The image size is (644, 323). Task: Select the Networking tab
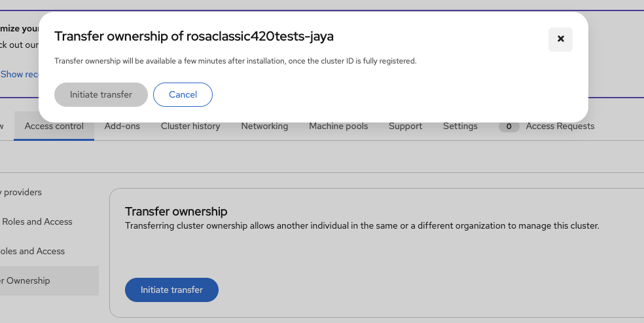[x=264, y=126]
